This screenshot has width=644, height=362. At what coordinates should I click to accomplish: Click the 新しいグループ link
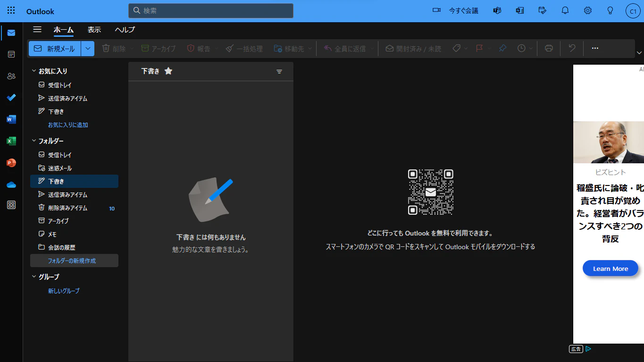64,291
